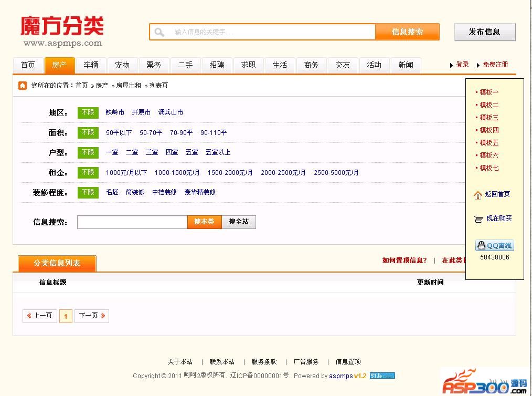This screenshot has height=396, width=532.
Task: Filter rent 1000元/月以下
Action: tap(126, 173)
